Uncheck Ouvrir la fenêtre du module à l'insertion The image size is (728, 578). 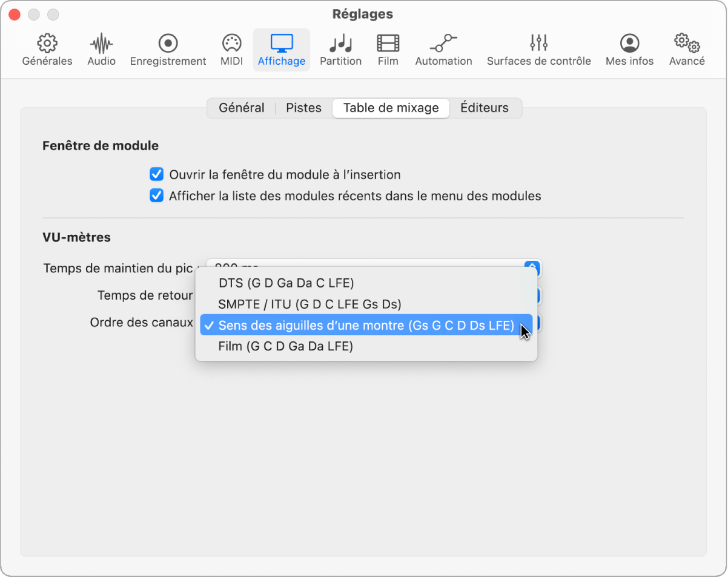click(157, 175)
